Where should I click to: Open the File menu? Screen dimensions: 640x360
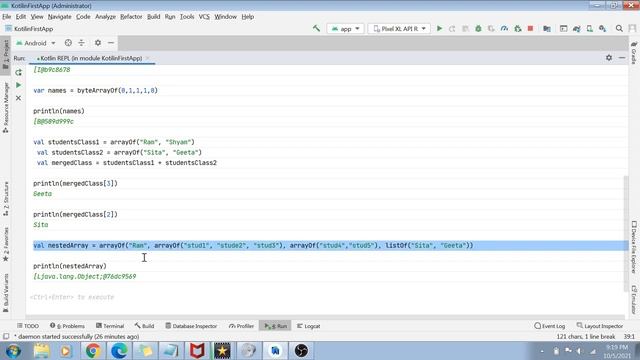[x=7, y=17]
